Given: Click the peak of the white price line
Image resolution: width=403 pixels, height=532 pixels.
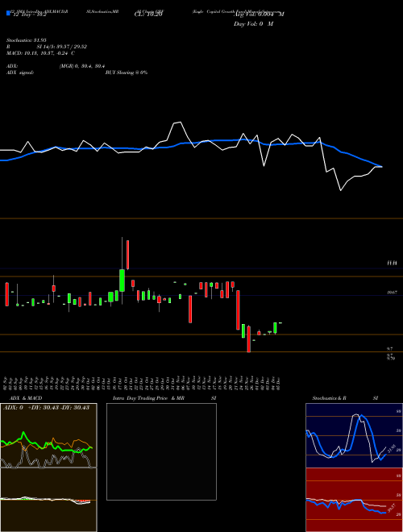Looking at the screenshot, I should [x=180, y=123].
